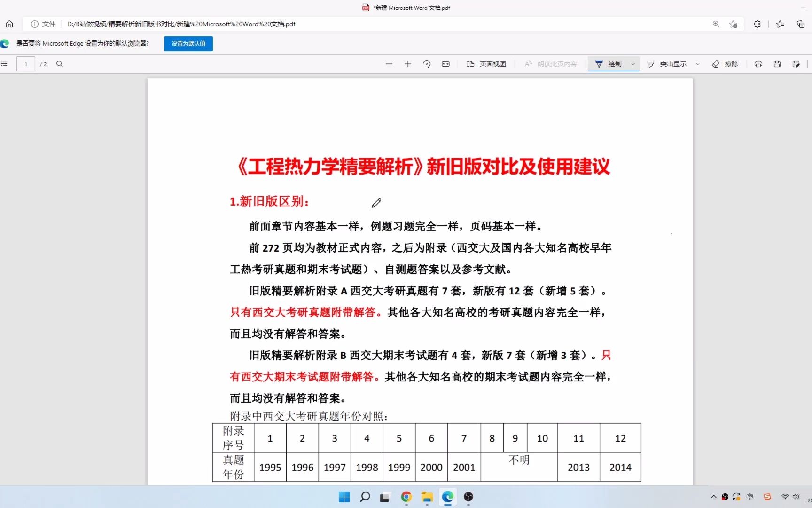Screen dimensions: 812x508
Task: Open Windows taskbar Search
Action: tap(365, 497)
